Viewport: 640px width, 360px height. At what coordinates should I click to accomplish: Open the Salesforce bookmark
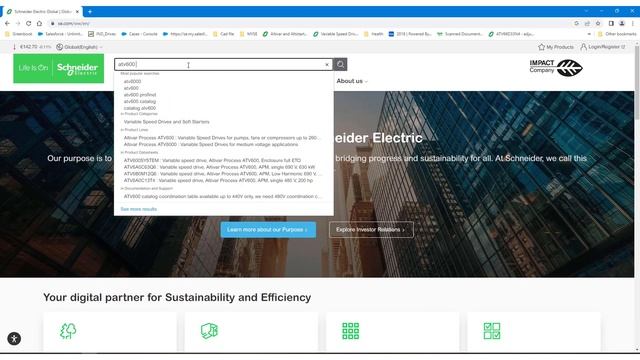click(60, 34)
